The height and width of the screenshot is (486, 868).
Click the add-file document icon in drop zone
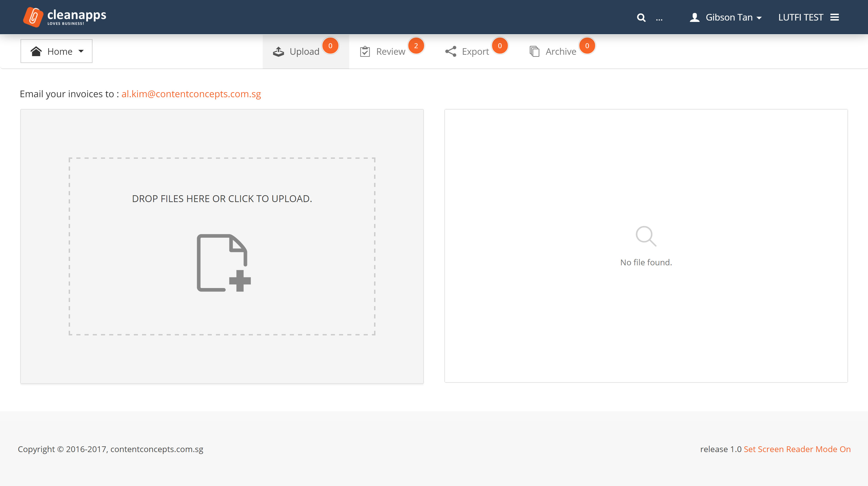pos(224,263)
